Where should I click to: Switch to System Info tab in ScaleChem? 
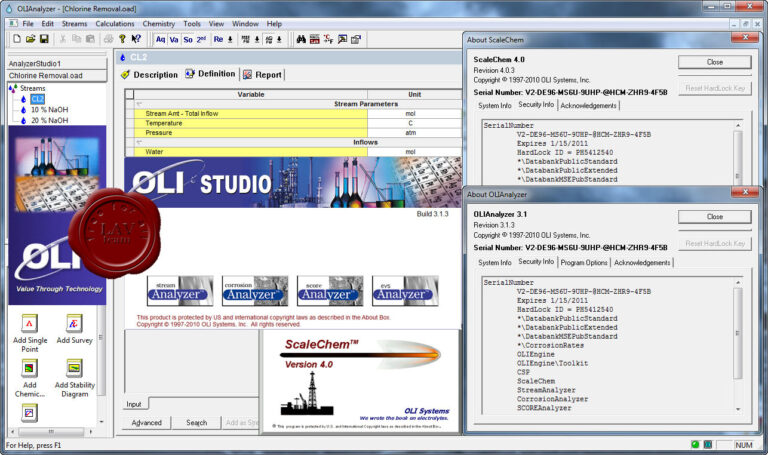[x=494, y=105]
